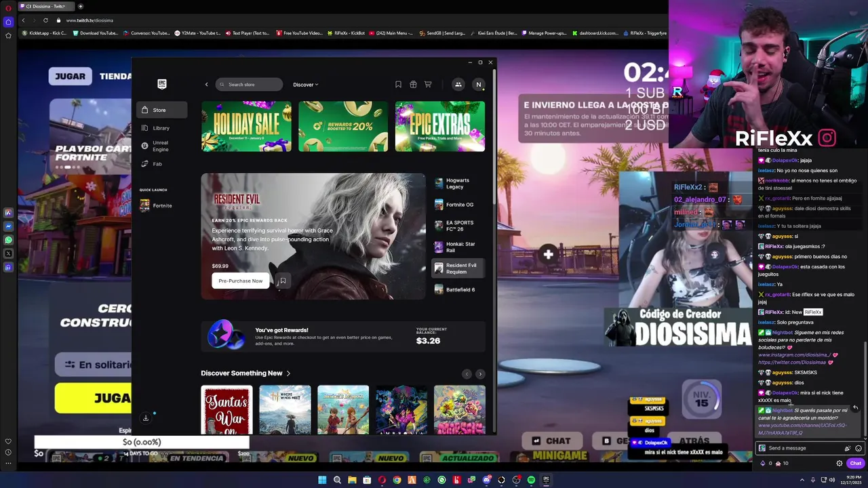Open X (Twitter) in Opera sidebar
The width and height of the screenshot is (868, 488).
tap(8, 253)
